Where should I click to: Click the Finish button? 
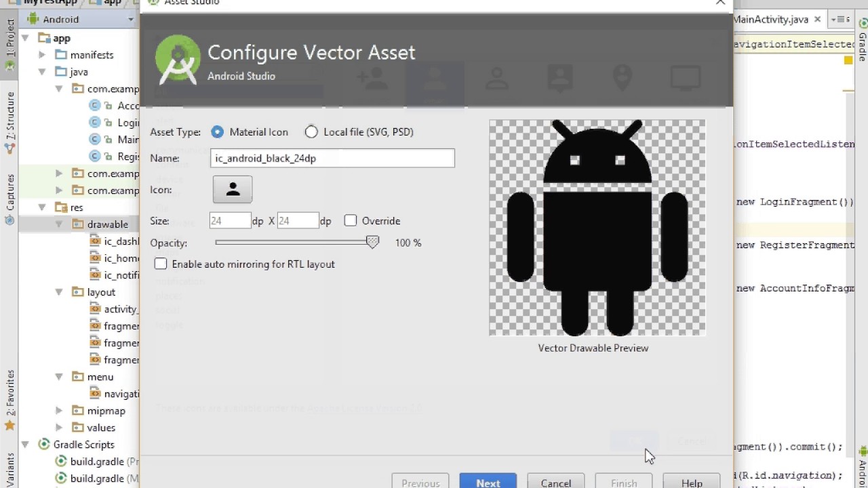(x=624, y=481)
